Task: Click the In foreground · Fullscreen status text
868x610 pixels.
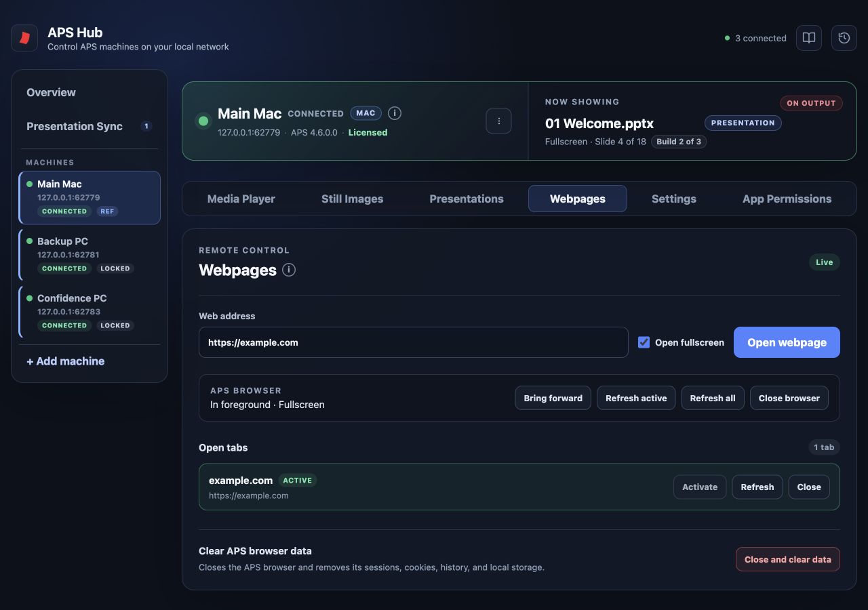Action: (267, 405)
